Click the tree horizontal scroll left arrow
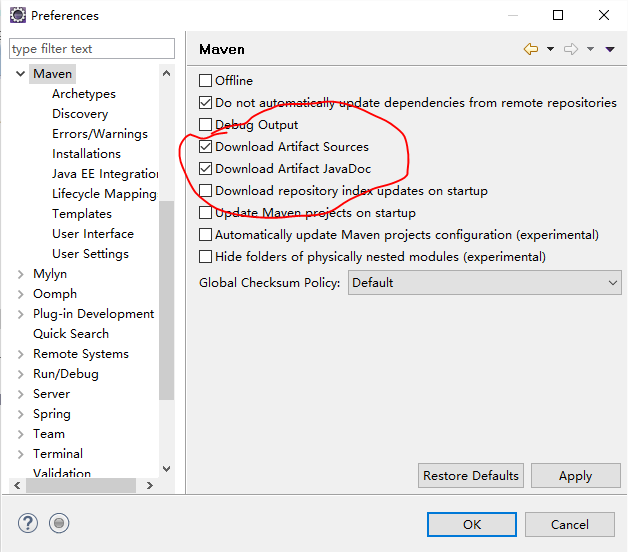 [17, 486]
